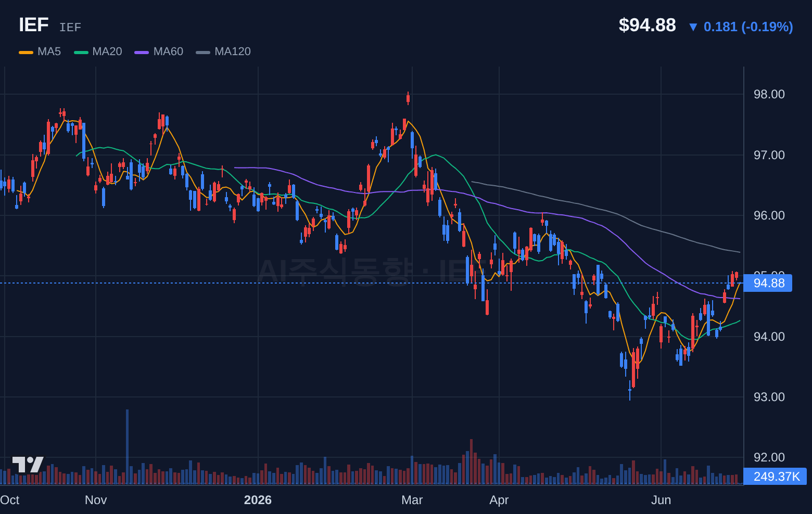Toggle the MA120 legend entry
812x514 pixels.
[x=223, y=52]
